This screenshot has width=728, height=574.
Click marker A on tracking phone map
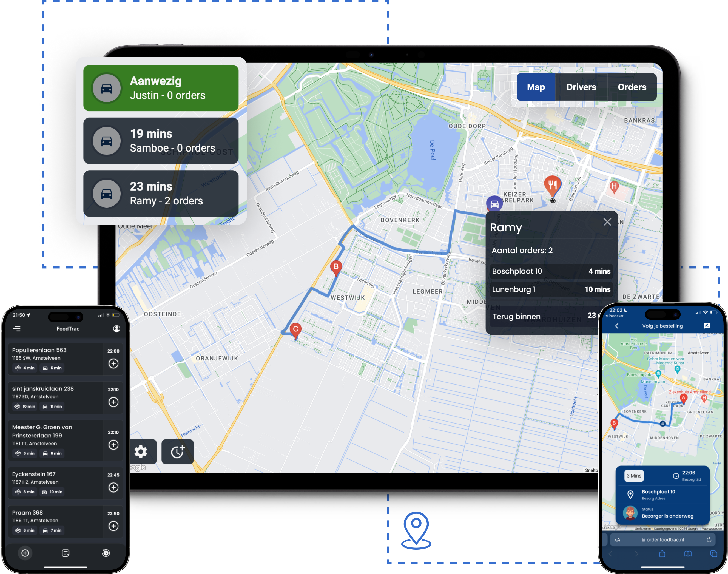[x=683, y=399]
